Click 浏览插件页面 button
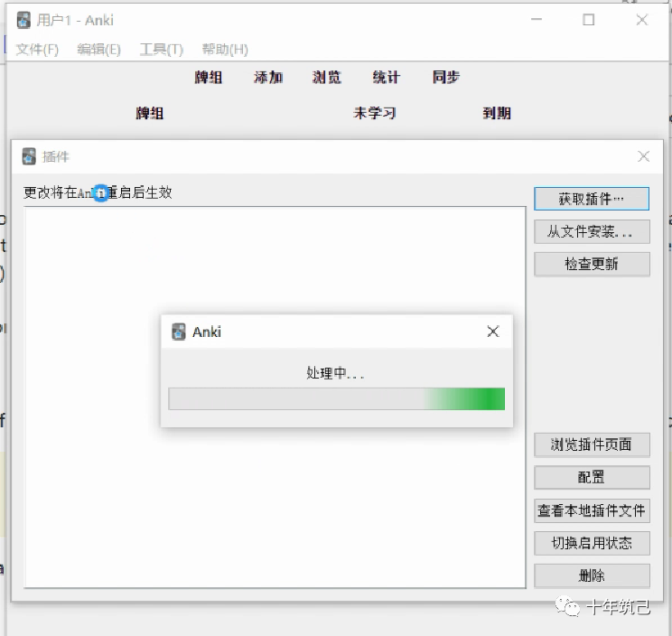672x636 pixels. [592, 444]
